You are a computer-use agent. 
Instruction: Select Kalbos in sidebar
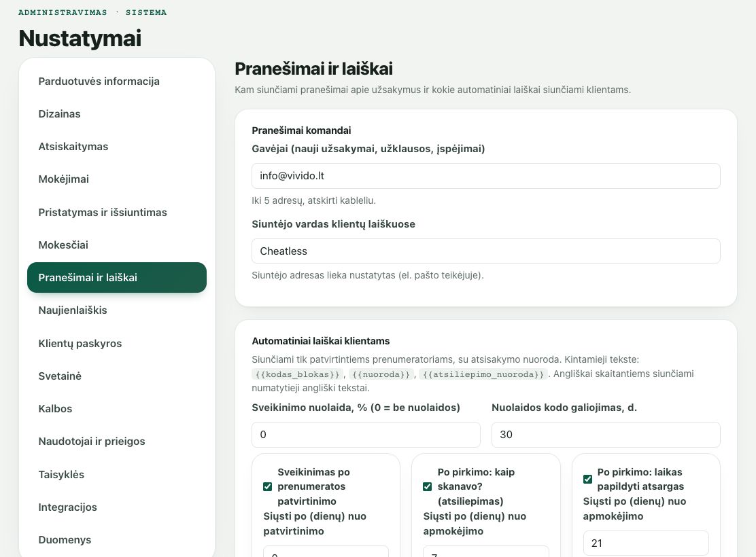(117, 409)
